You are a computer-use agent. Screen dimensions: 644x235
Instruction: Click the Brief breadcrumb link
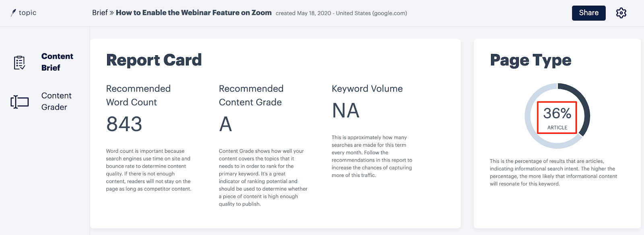coord(100,13)
